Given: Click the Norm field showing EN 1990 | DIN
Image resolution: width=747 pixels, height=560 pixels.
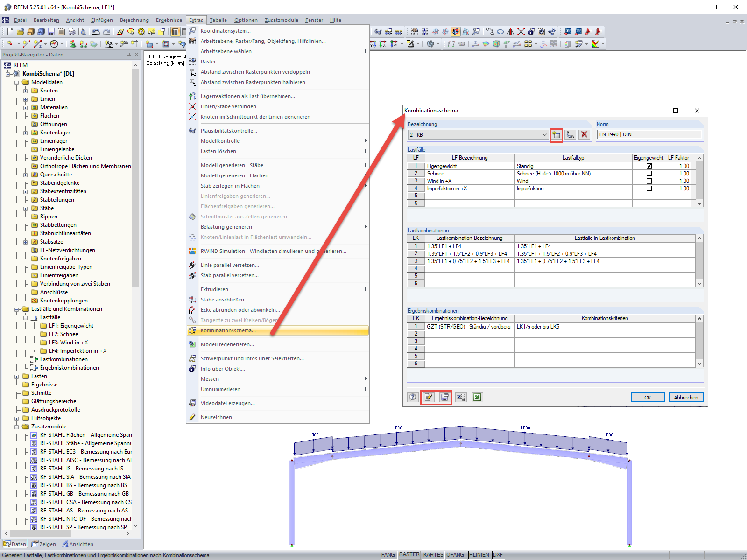Looking at the screenshot, I should pyautogui.click(x=649, y=134).
